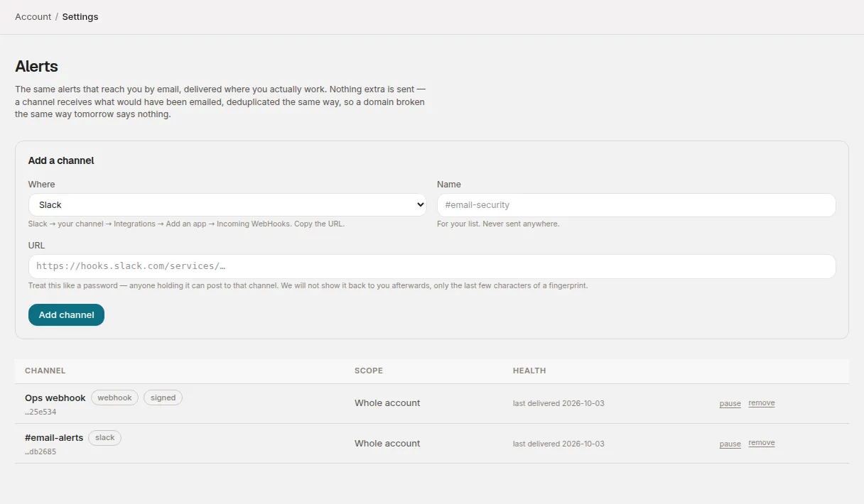The image size is (864, 504).
Task: Click last delivered date for #email-alerts
Action: click(558, 444)
